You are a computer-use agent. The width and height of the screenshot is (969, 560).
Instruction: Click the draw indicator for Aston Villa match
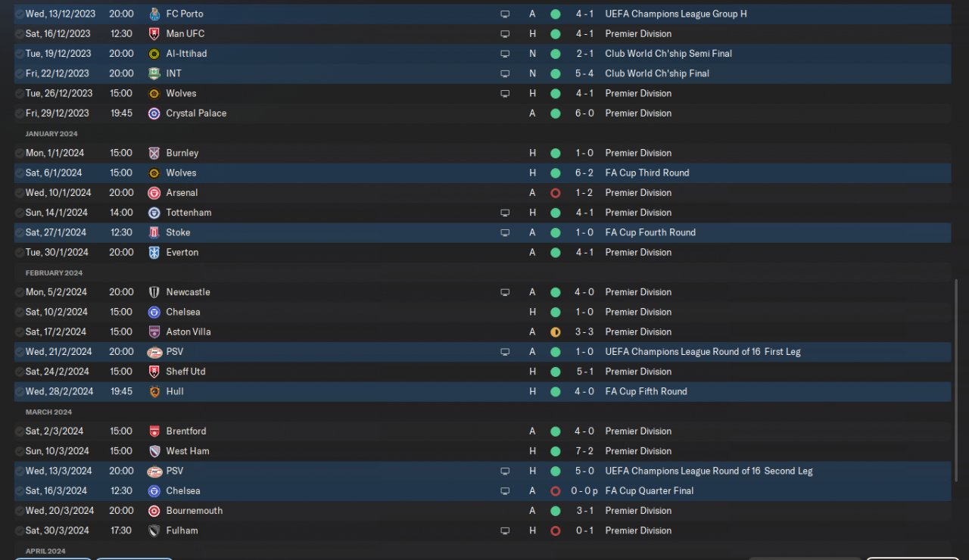pyautogui.click(x=555, y=332)
